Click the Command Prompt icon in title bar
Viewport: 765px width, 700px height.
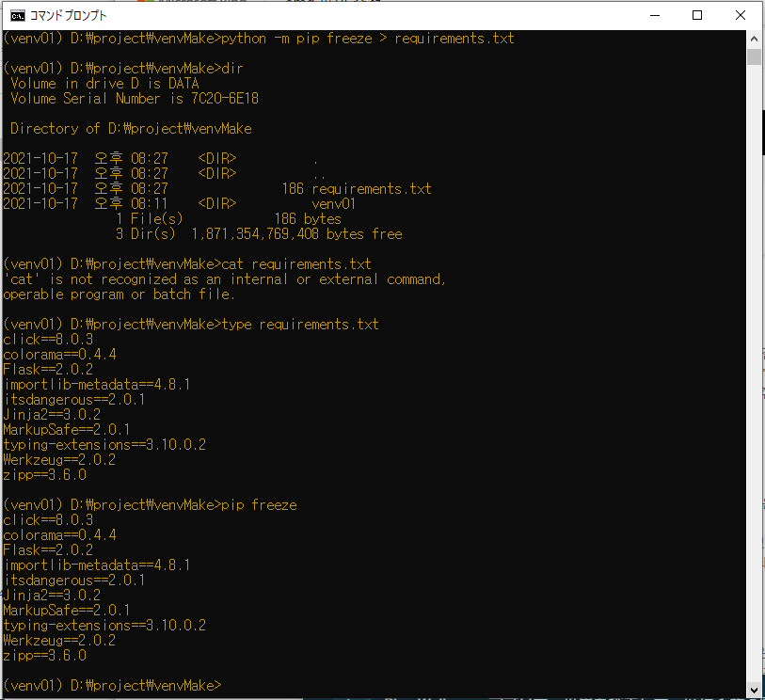pos(18,16)
